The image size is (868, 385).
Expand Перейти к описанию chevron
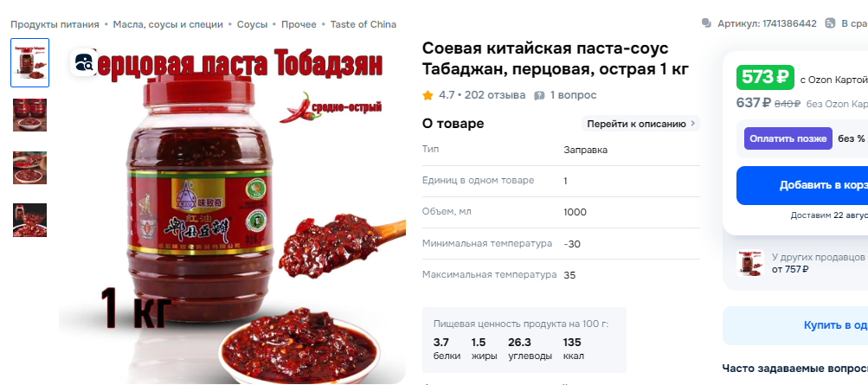click(693, 124)
